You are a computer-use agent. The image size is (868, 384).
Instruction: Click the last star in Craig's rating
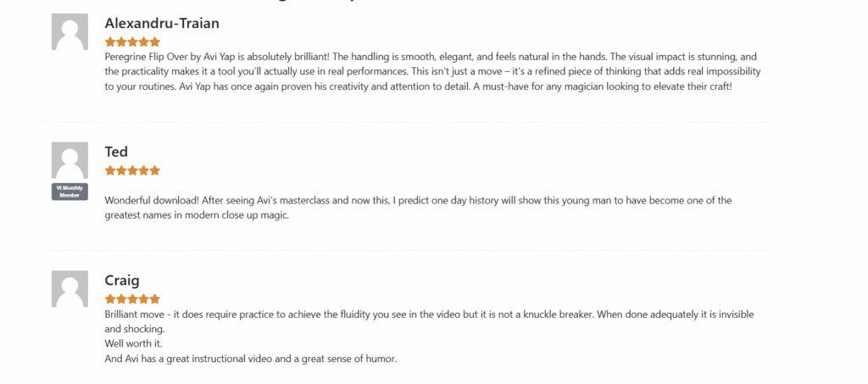tap(155, 299)
